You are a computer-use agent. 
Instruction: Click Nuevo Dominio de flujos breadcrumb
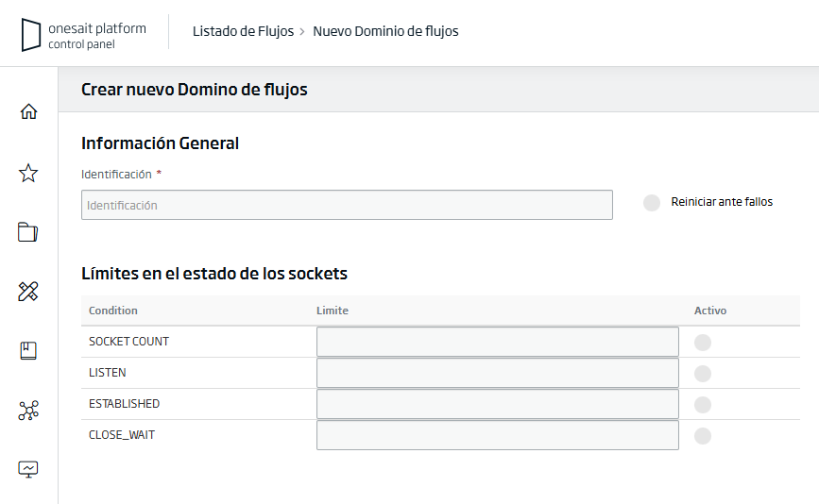pyautogui.click(x=385, y=31)
